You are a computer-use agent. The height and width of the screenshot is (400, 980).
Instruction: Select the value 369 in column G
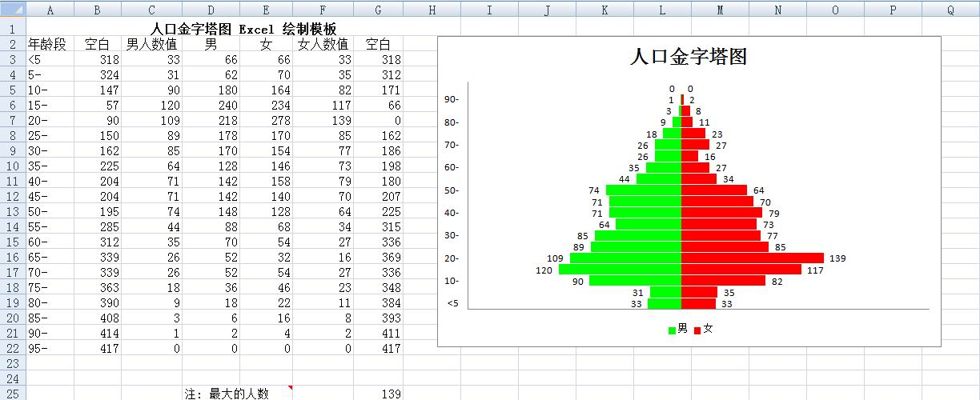378,257
